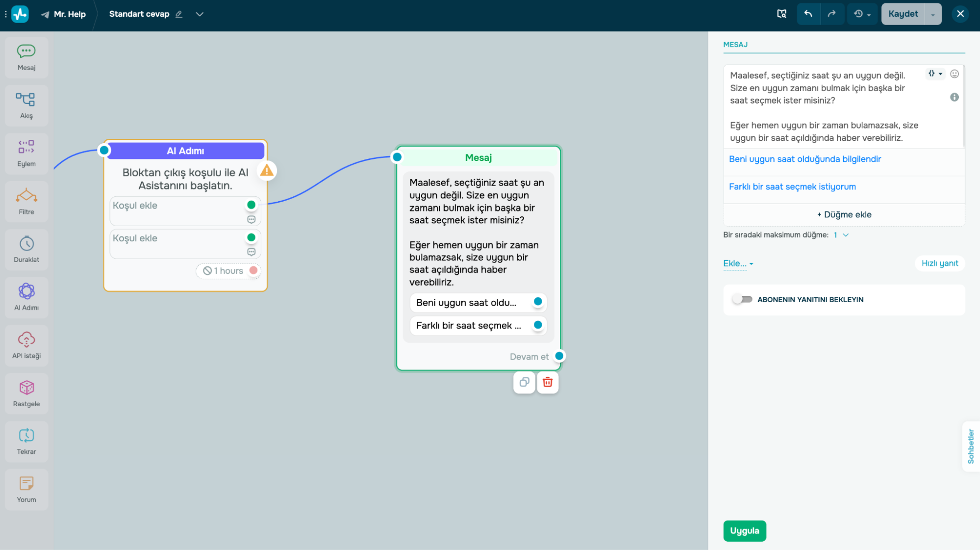This screenshot has width=980, height=550.
Task: Open the emoji picker in the message editor
Action: tap(954, 74)
